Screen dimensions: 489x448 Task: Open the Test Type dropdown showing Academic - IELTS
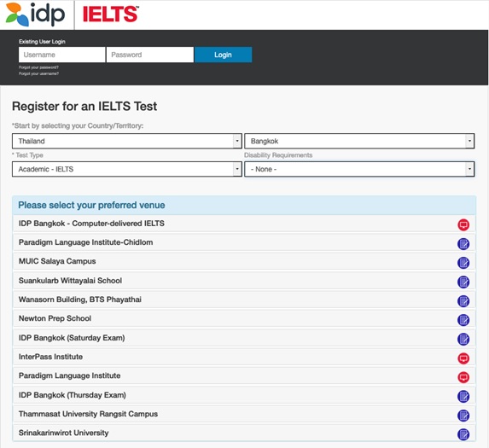coord(127,169)
